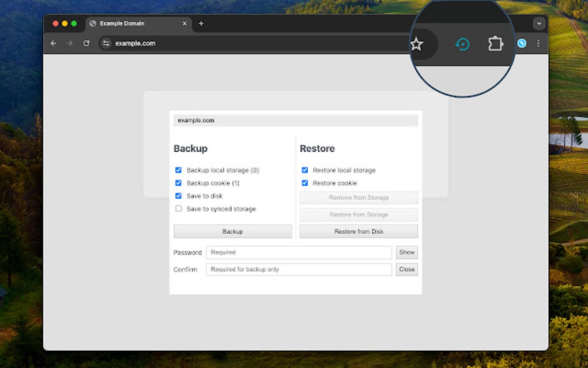
Task: Enable Save to synced storage
Action: tap(179, 209)
